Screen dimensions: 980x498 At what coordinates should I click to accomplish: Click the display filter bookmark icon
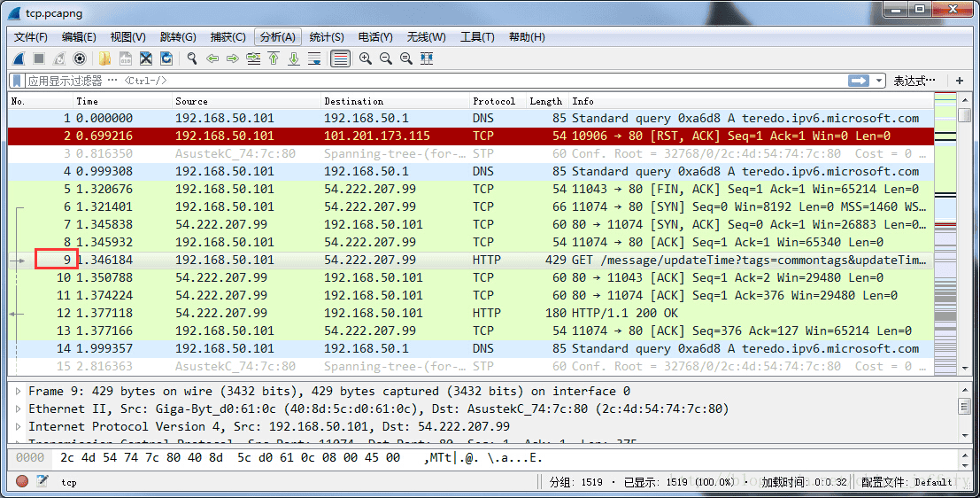click(x=17, y=81)
